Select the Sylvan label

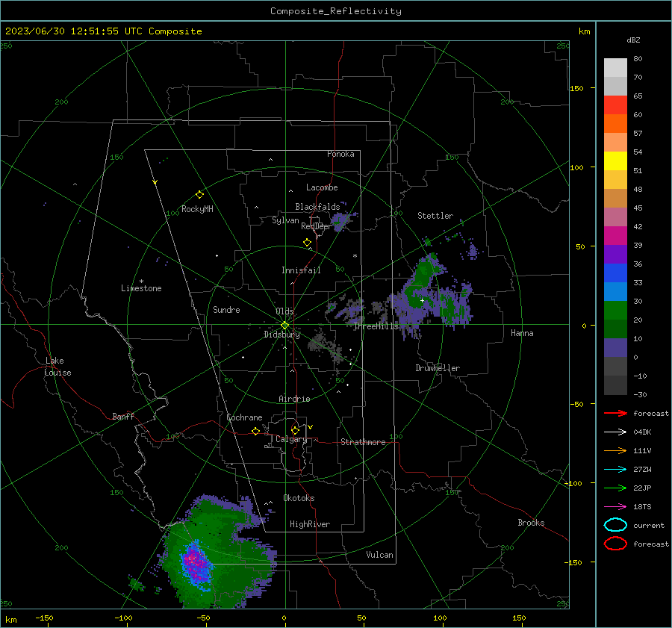285,220
